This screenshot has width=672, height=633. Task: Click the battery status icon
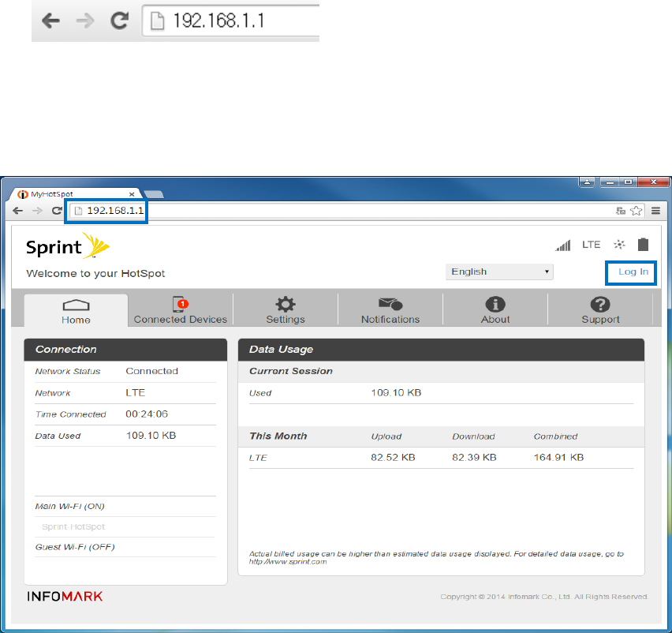click(643, 245)
